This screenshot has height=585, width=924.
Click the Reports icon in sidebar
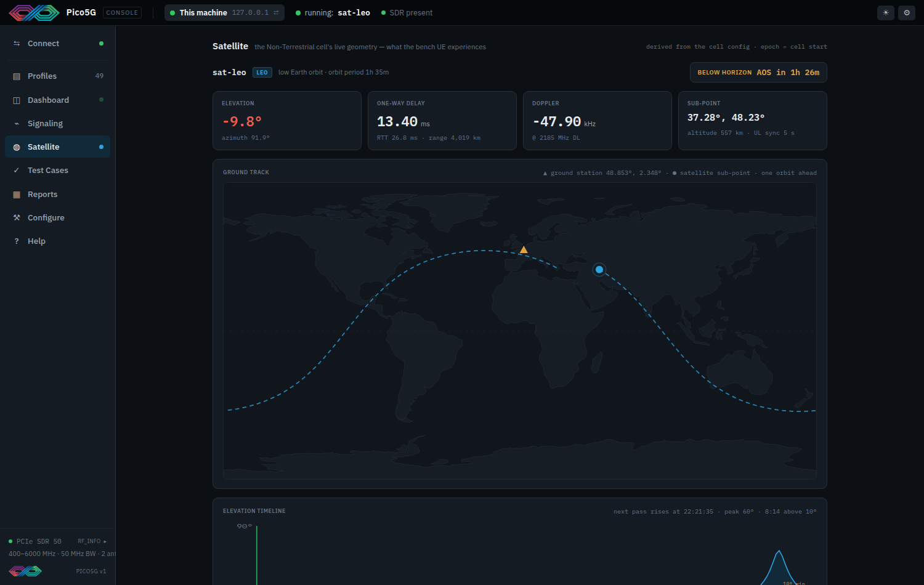[x=17, y=194]
